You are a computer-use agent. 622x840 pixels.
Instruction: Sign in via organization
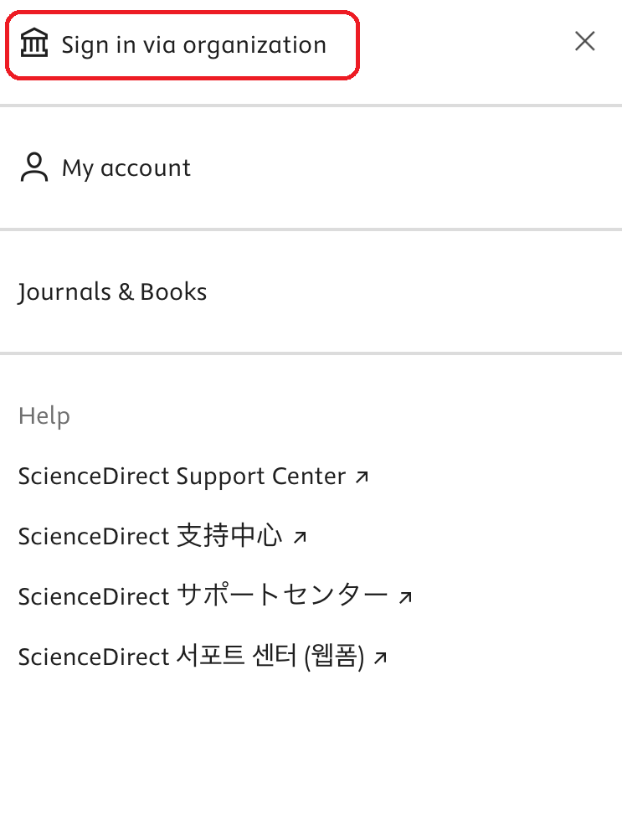[182, 45]
